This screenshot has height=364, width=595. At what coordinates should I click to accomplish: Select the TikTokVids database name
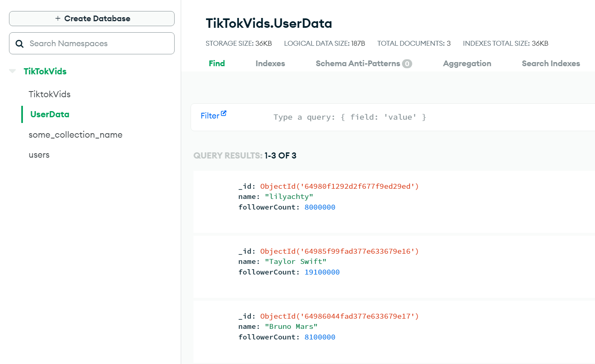pos(45,71)
